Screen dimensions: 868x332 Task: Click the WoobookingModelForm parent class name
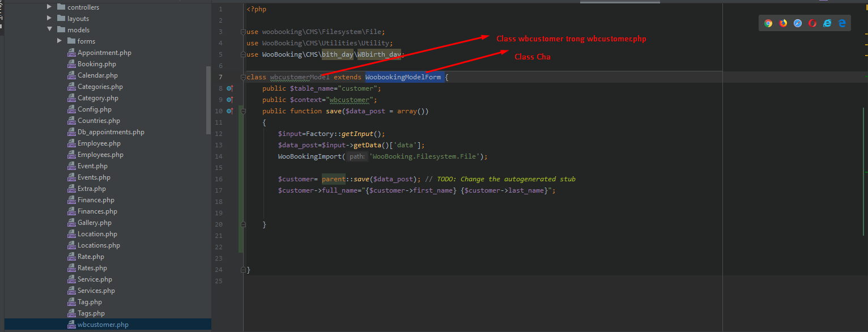(403, 77)
